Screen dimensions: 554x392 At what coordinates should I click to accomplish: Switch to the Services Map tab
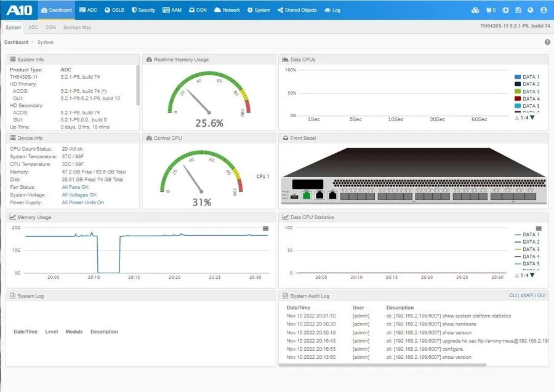77,27
